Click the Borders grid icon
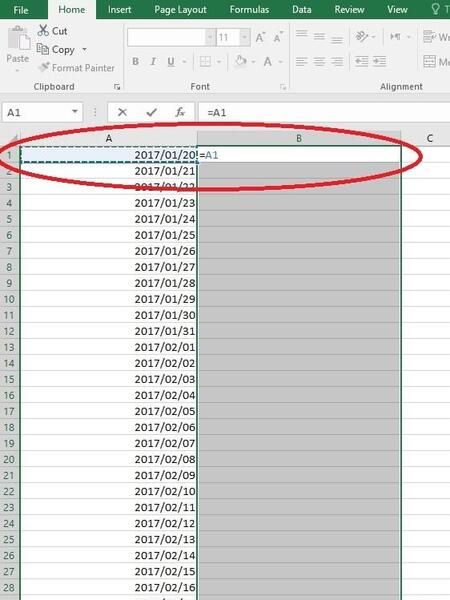 pyautogui.click(x=205, y=61)
